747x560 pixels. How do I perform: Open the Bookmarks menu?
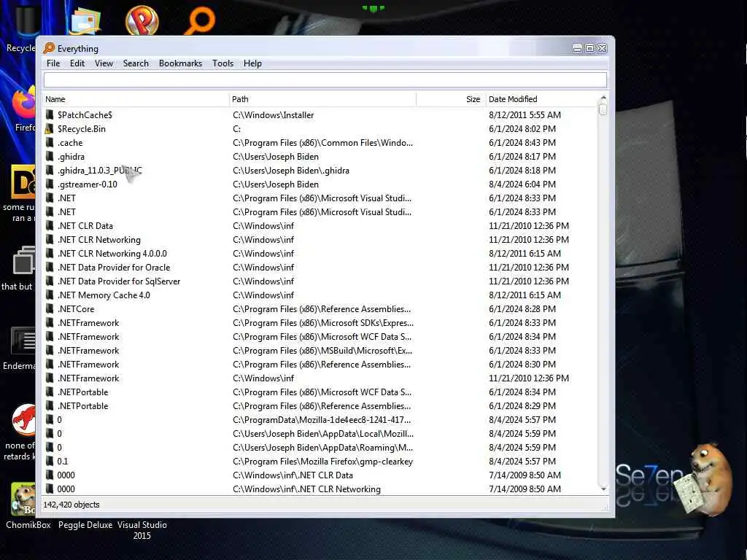coord(181,63)
